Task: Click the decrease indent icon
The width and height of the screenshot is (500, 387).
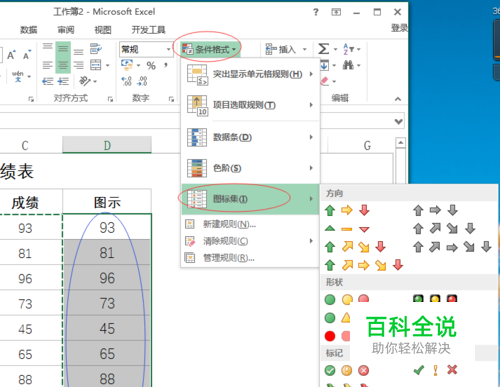Action: tap(48, 81)
